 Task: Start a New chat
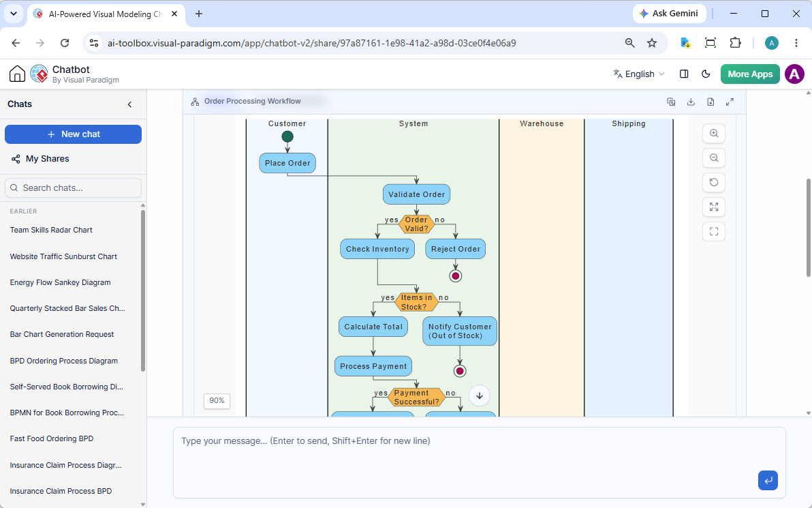pyautogui.click(x=73, y=134)
